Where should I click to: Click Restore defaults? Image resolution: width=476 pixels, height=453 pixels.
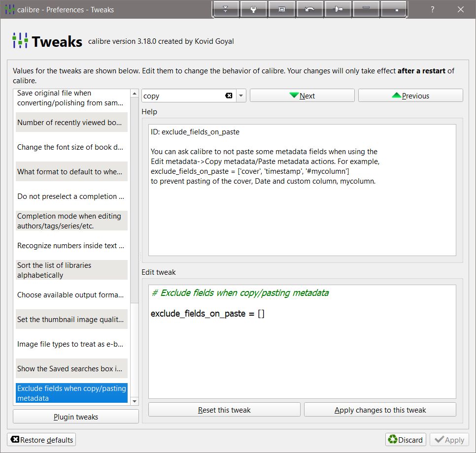point(41,440)
